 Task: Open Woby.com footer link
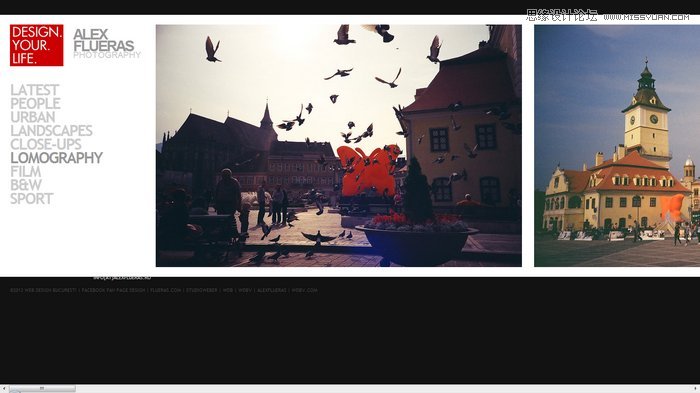pos(304,290)
